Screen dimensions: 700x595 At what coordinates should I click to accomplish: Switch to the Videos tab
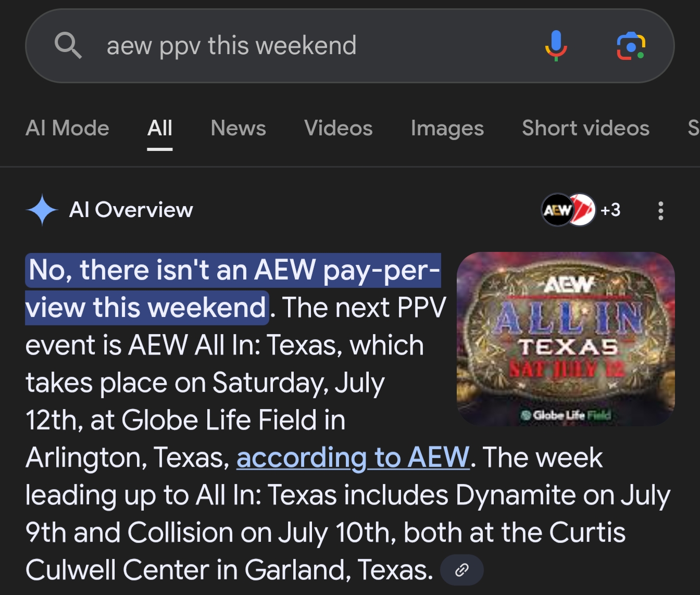tap(339, 128)
